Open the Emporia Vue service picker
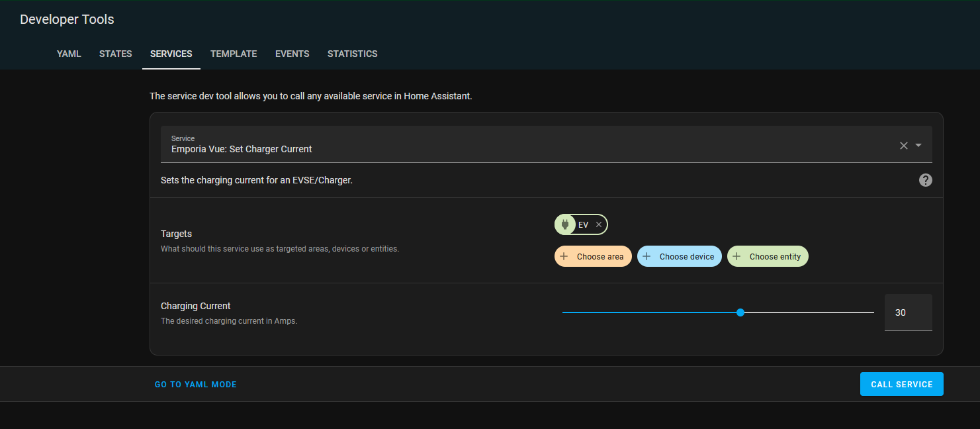This screenshot has height=429, width=980. pyautogui.click(x=463, y=148)
